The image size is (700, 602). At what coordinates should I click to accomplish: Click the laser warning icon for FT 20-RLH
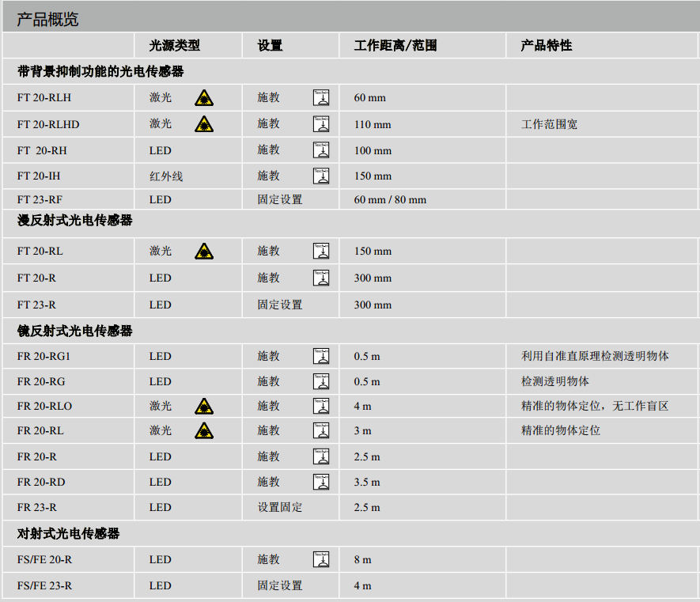click(204, 98)
